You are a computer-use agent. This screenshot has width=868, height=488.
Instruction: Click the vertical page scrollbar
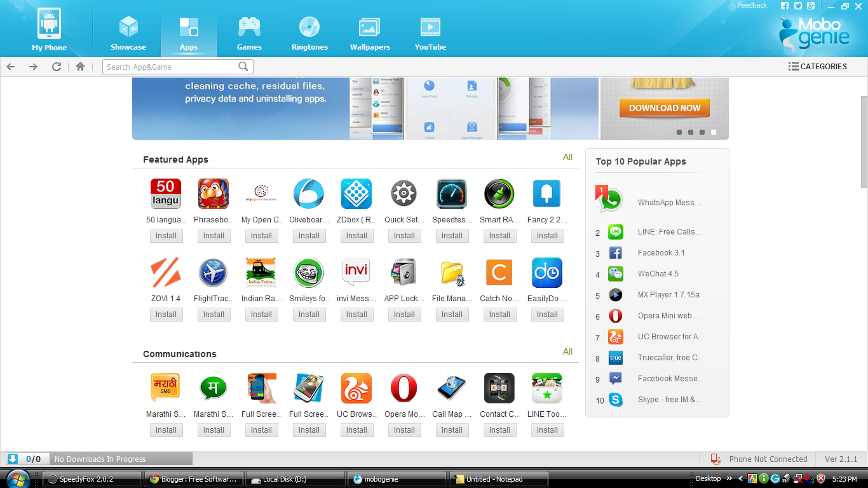point(864,141)
